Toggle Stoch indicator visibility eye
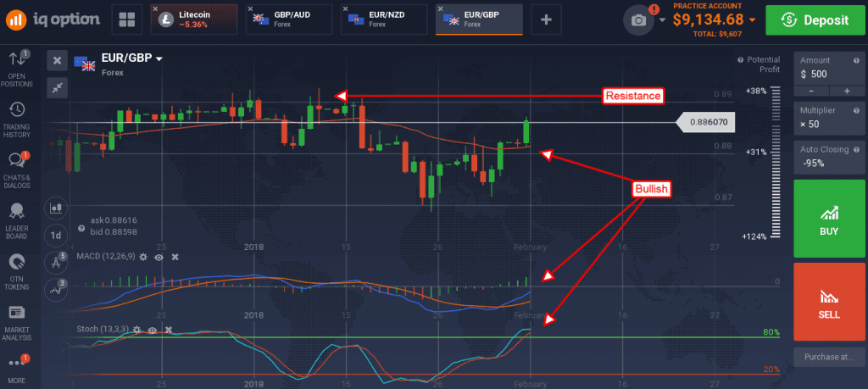868x389 pixels. 153,329
